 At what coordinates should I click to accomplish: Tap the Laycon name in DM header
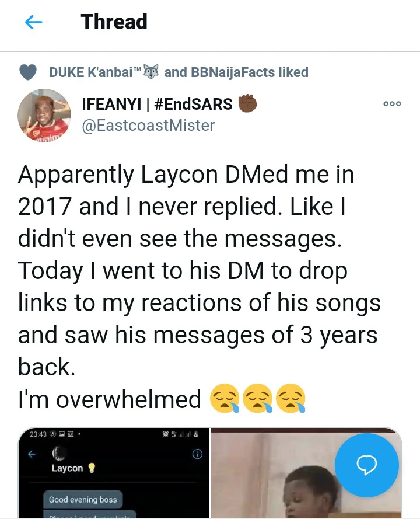coord(67,468)
